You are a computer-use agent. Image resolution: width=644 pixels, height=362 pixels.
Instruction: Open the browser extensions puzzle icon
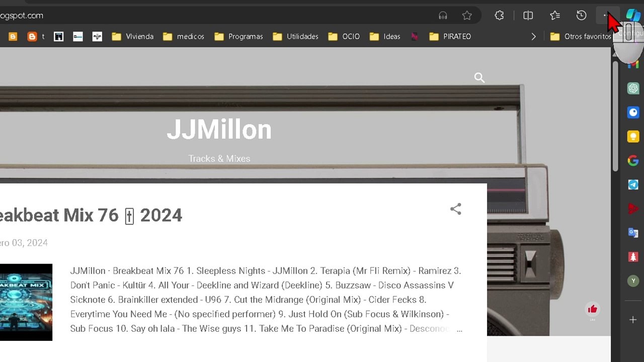[x=499, y=16]
